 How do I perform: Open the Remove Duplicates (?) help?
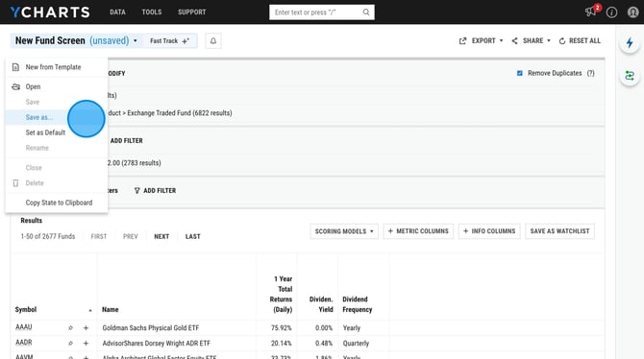point(590,73)
